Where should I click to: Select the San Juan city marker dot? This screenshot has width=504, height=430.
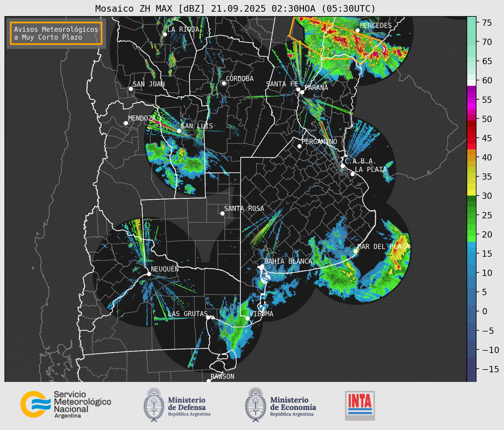tap(131, 89)
